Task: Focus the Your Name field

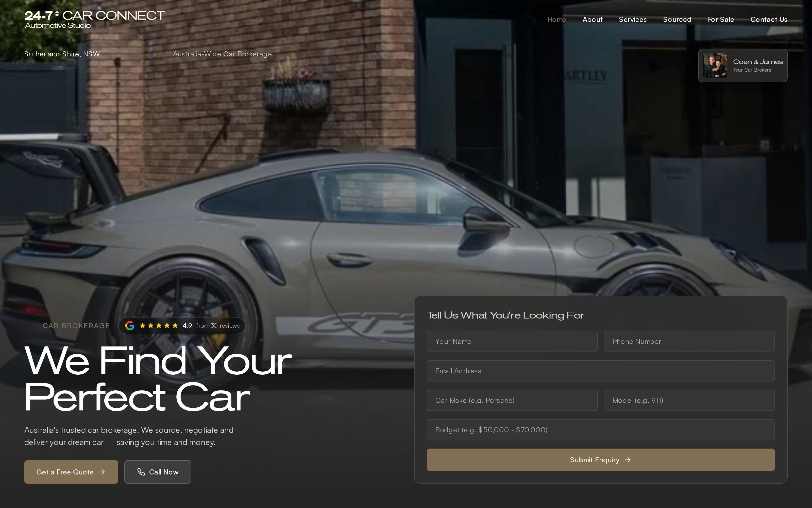Action: click(x=512, y=341)
